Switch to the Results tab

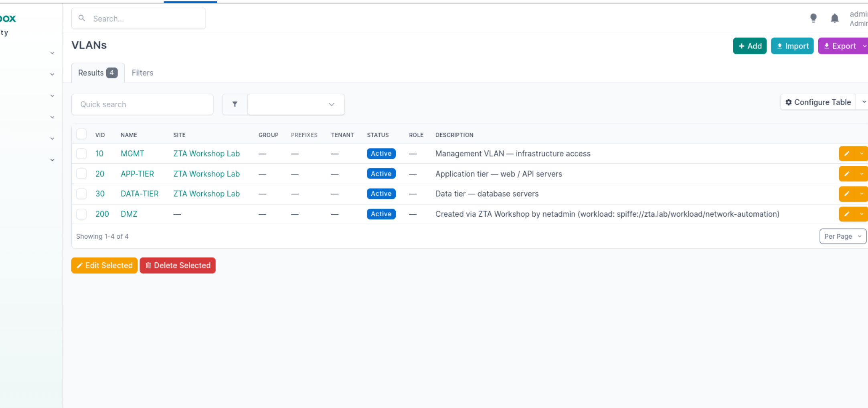[98, 73]
